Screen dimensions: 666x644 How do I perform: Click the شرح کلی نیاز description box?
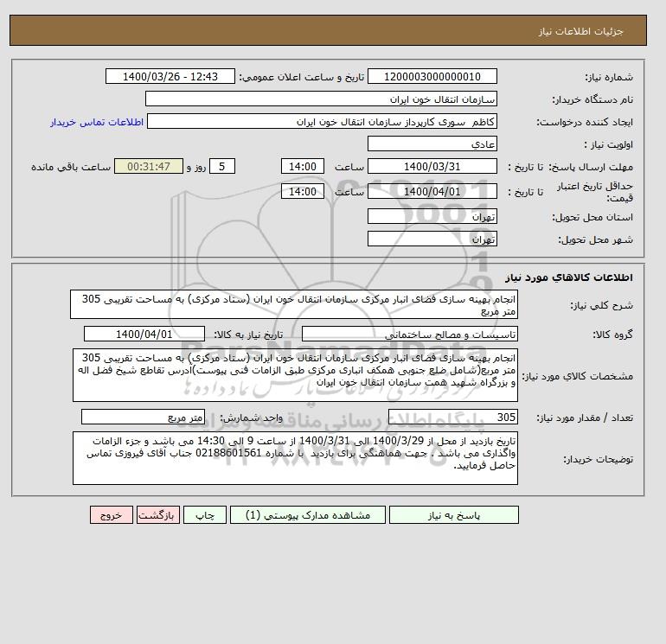[x=294, y=304]
